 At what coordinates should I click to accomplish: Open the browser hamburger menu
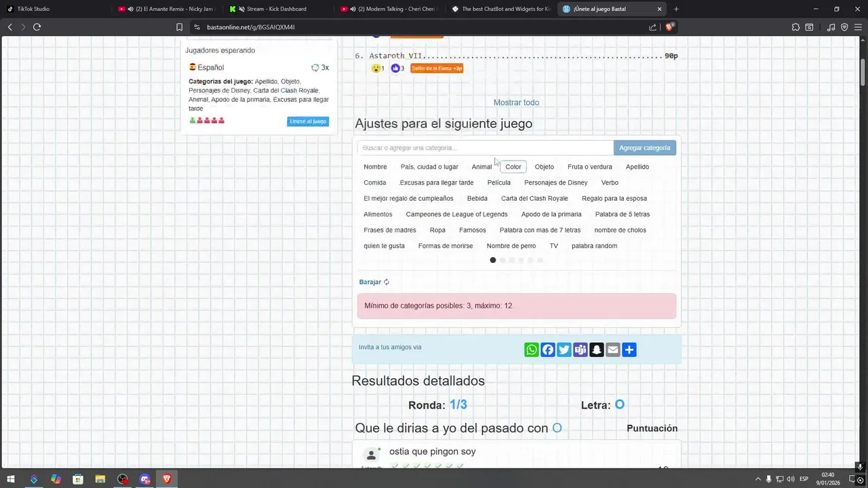tap(858, 27)
